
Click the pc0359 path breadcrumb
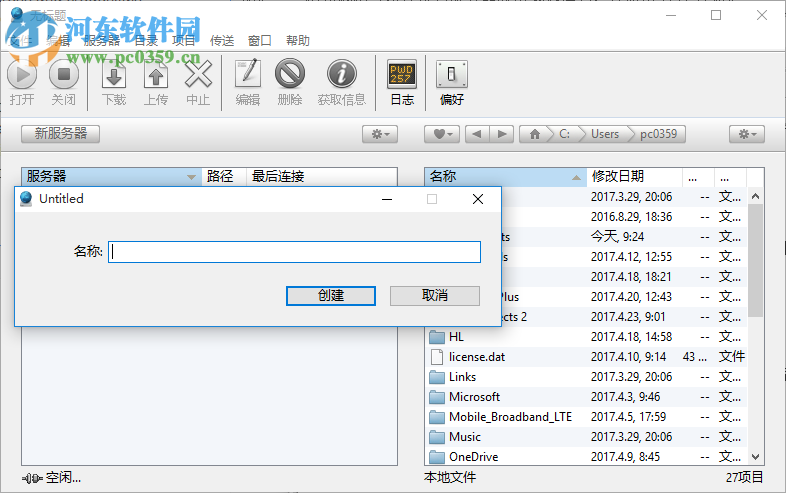pos(658,134)
